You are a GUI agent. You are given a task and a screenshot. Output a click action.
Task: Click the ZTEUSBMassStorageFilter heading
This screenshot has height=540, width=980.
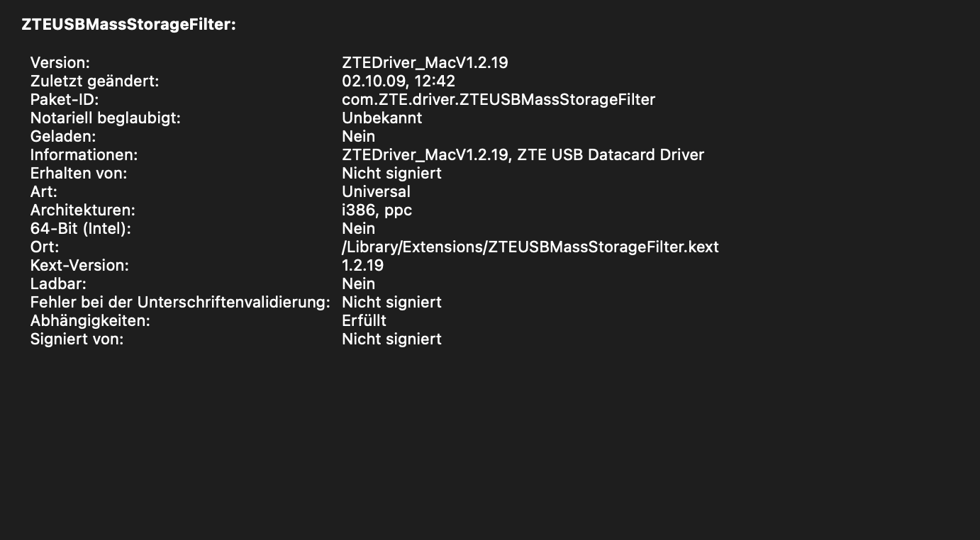click(x=128, y=25)
